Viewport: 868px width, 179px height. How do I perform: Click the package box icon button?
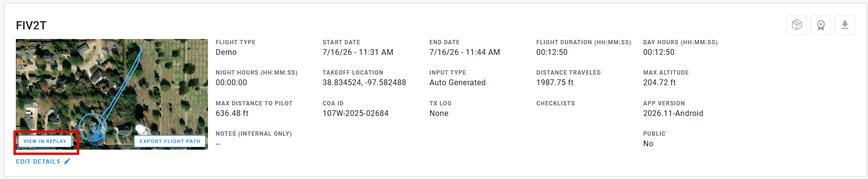[x=796, y=25]
